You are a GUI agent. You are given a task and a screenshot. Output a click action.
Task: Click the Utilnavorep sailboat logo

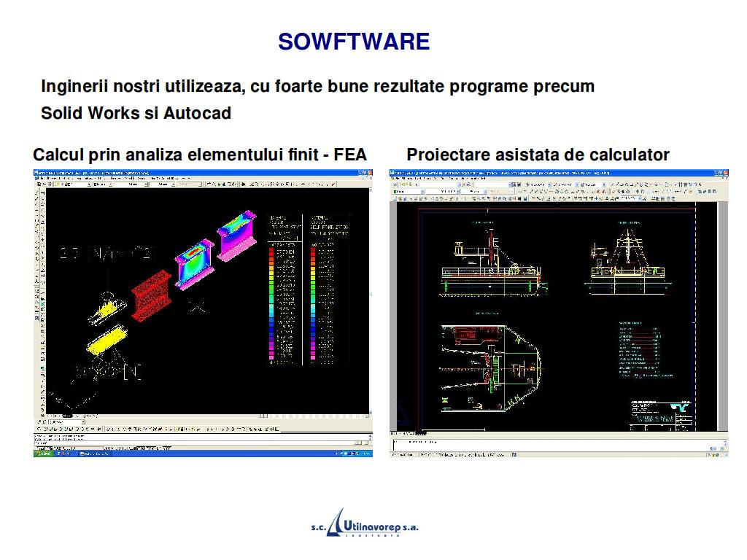[336, 522]
